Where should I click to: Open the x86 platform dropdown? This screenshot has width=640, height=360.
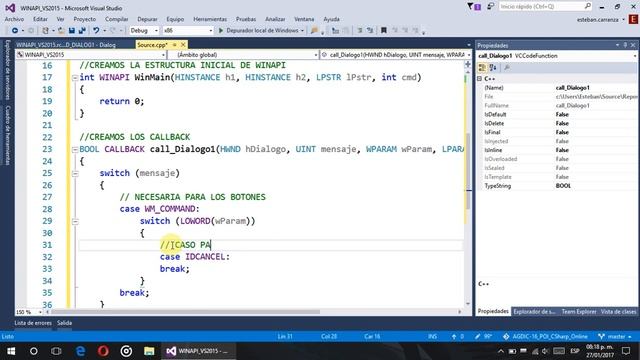(x=211, y=31)
